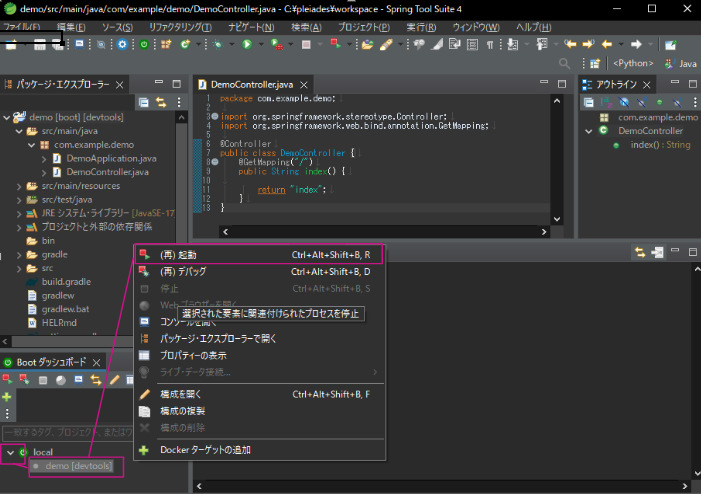701x494 pixels.
Task: Click the Debug bug icon in toolbar
Action: [x=218, y=44]
